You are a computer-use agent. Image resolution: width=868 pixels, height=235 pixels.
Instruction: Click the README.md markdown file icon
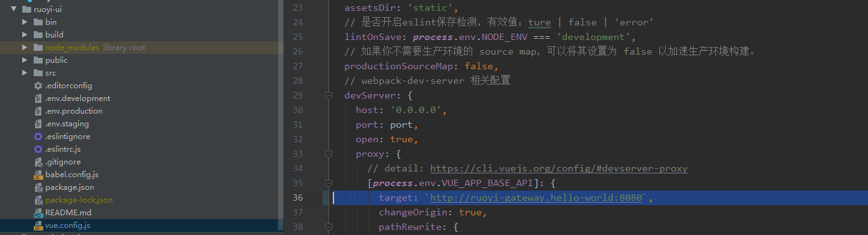(x=38, y=213)
